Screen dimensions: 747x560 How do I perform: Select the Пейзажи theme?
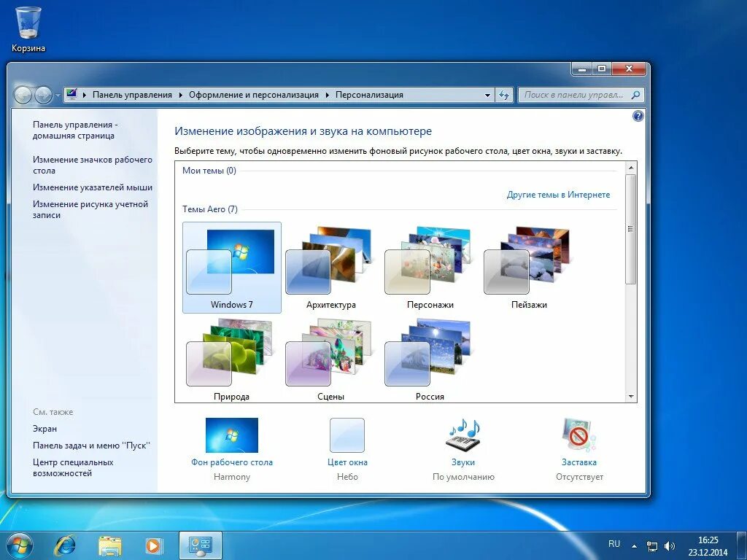[529, 267]
